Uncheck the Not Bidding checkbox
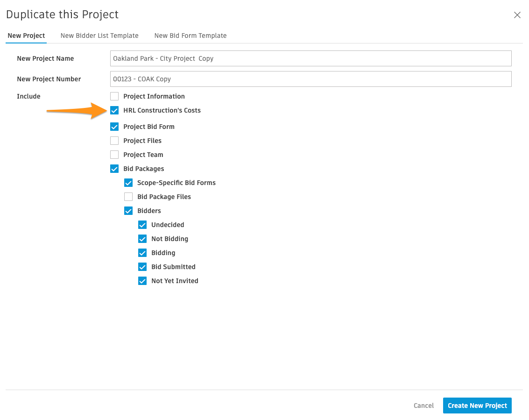Image resolution: width=529 pixels, height=420 pixels. [142, 239]
